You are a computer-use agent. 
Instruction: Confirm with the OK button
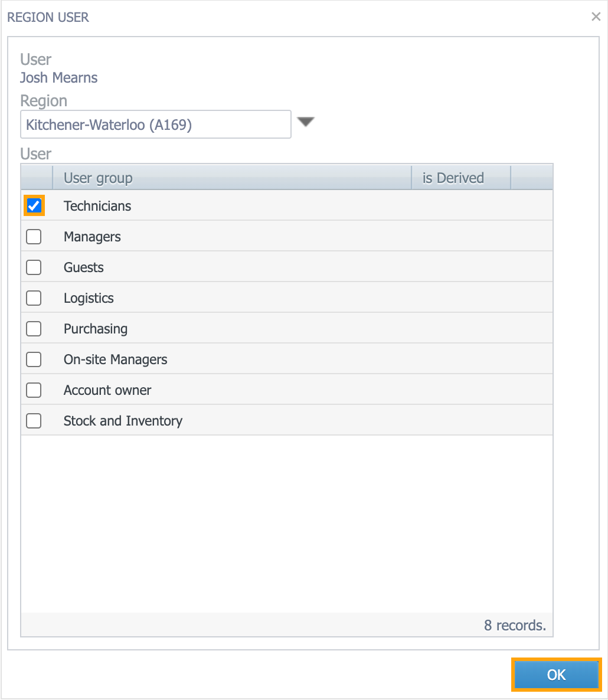tap(556, 675)
